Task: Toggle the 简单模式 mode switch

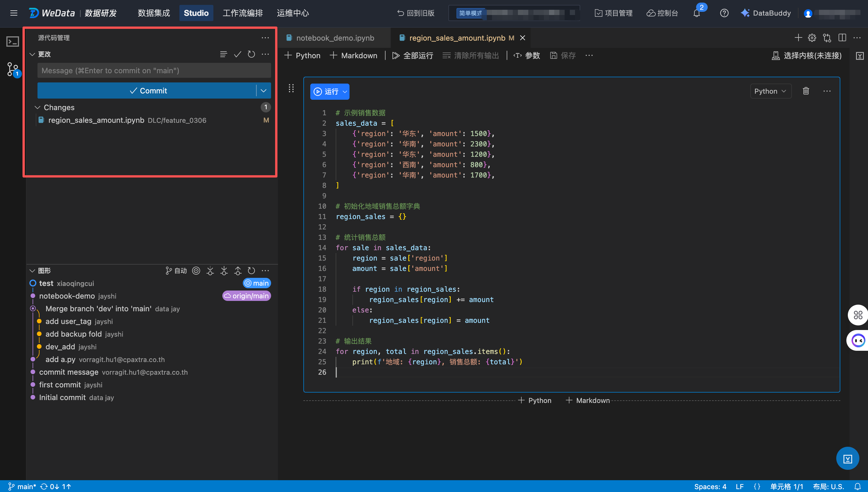Action: coord(470,13)
